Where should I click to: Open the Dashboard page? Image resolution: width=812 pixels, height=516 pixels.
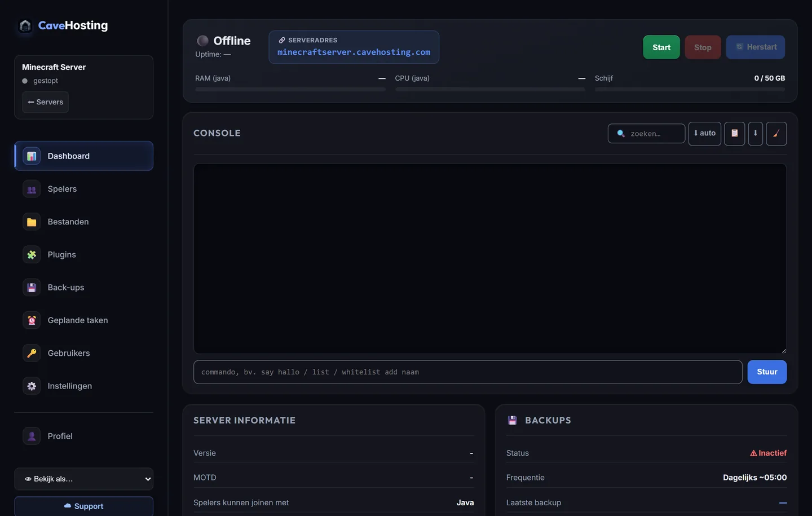pyautogui.click(x=83, y=156)
